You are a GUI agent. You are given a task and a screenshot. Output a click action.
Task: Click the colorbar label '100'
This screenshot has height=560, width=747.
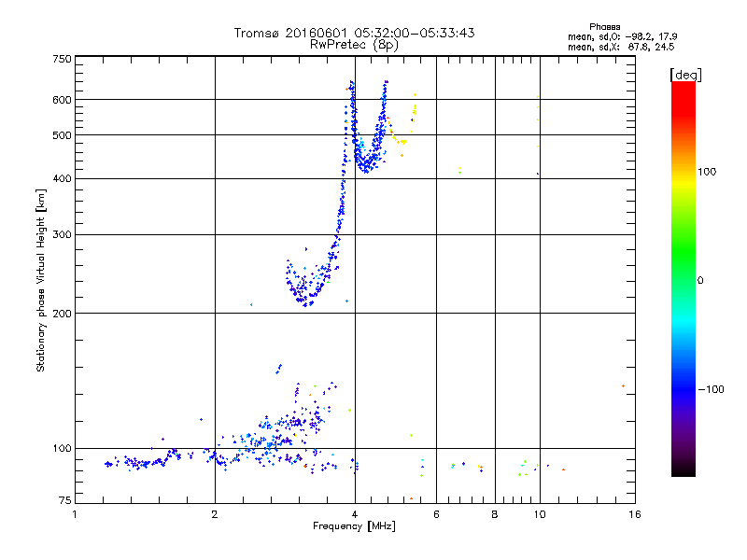[x=707, y=172]
